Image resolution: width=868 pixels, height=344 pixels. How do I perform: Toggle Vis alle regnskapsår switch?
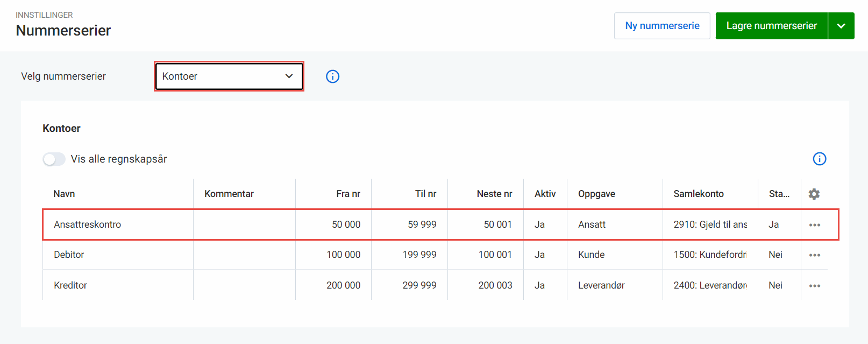click(x=54, y=159)
